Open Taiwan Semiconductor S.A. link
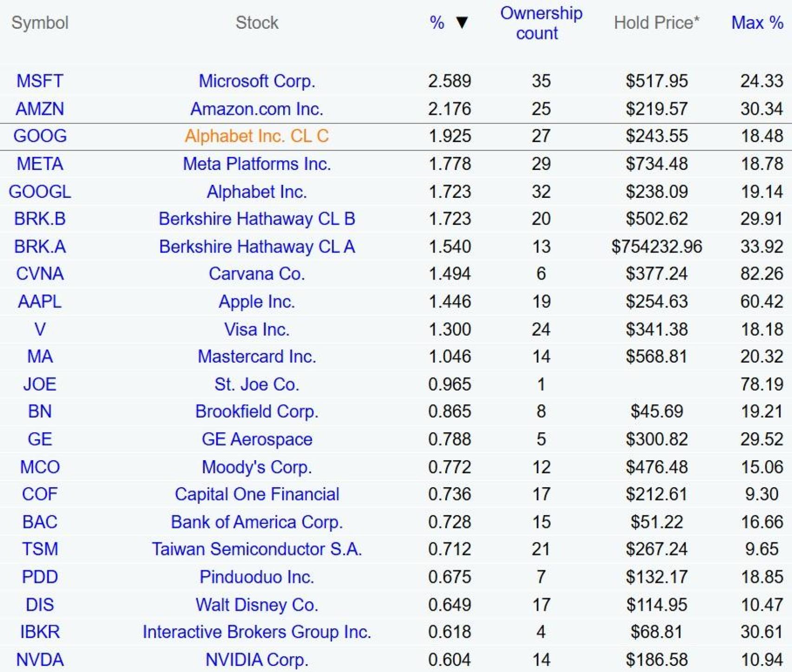This screenshot has width=792, height=672. (257, 549)
